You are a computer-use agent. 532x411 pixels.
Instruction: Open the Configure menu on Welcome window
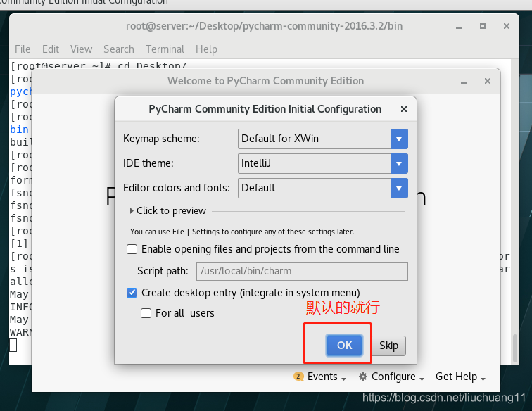tap(391, 377)
